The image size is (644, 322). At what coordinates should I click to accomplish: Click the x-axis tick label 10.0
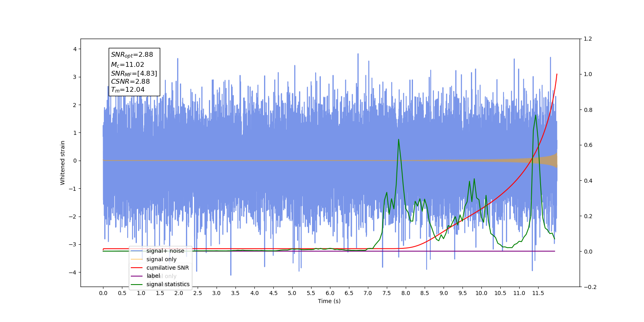(x=481, y=293)
